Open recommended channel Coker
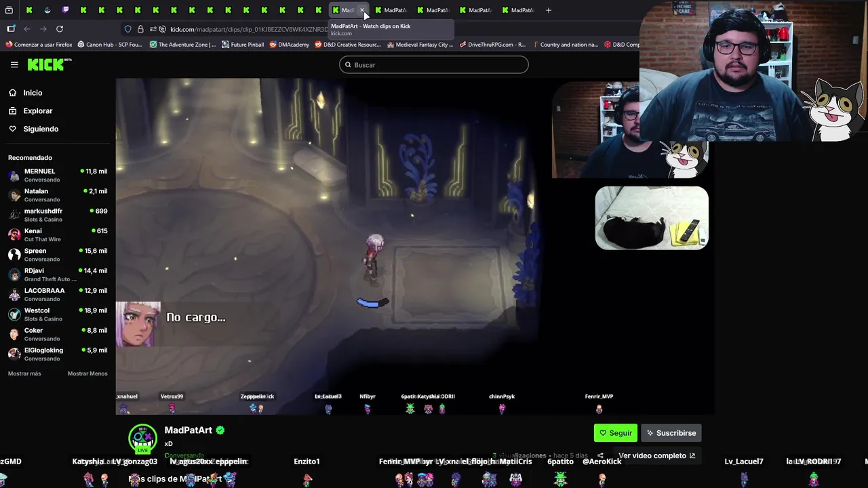The height and width of the screenshot is (488, 868). click(x=58, y=334)
